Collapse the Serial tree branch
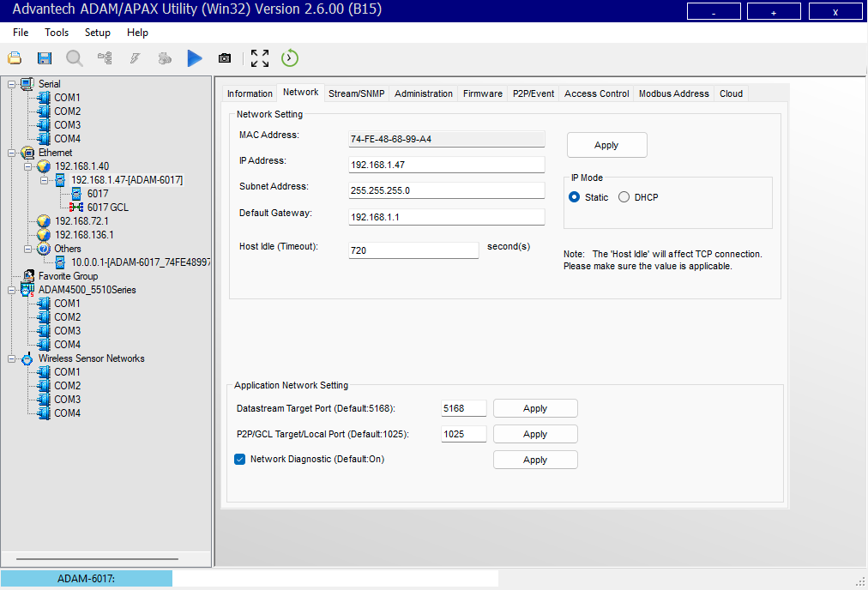The height and width of the screenshot is (590, 868). pyautogui.click(x=12, y=84)
